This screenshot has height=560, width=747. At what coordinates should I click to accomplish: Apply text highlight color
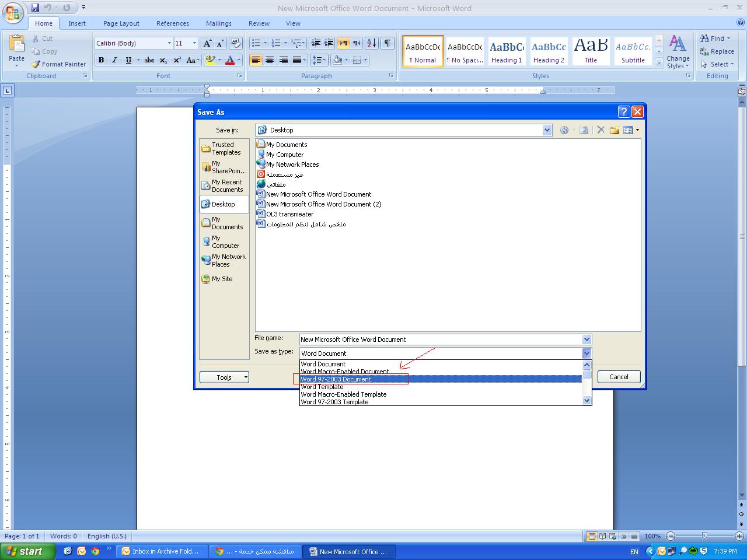click(211, 60)
